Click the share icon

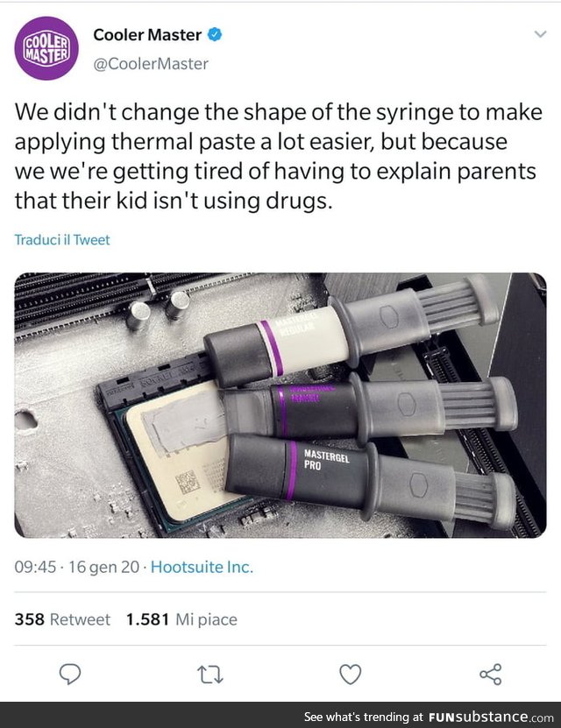[x=490, y=675]
